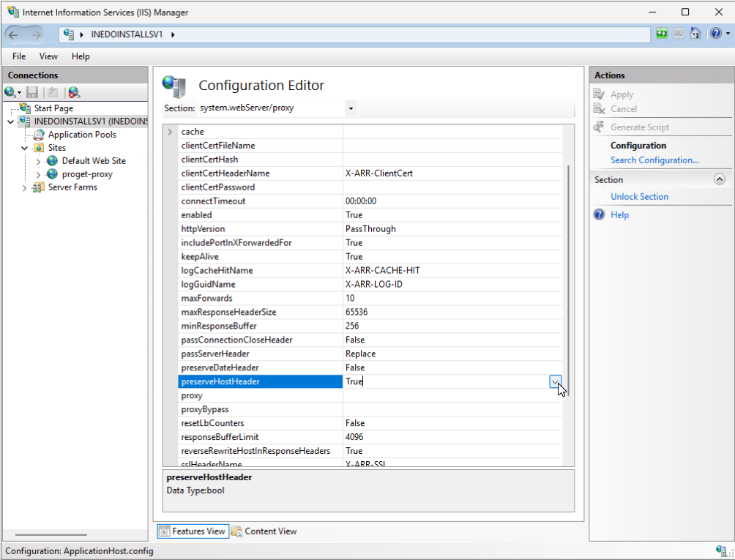Image resolution: width=735 pixels, height=560 pixels.
Task: Click the Up folder icon in Connections
Action: 53,92
